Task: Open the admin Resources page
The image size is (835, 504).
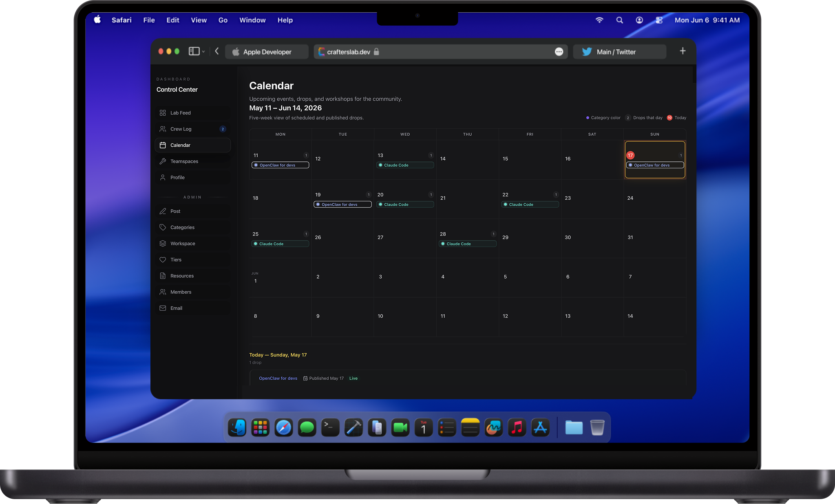Action: [x=192, y=276]
